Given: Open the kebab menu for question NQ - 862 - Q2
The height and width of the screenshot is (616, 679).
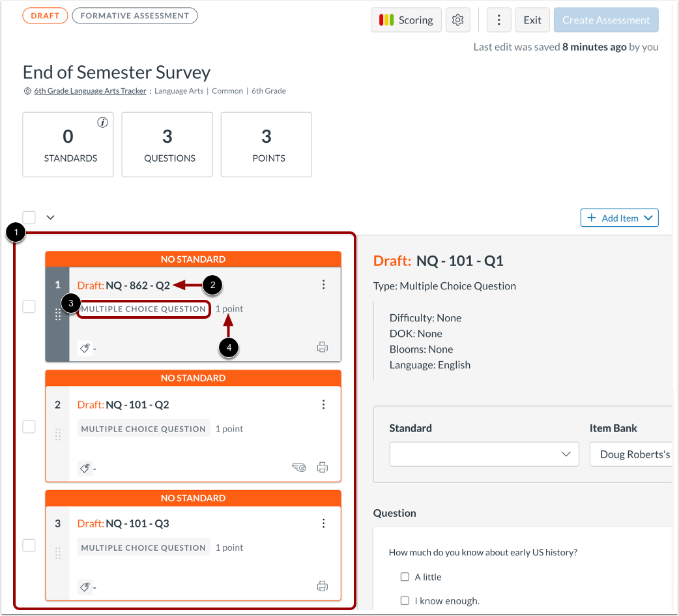Looking at the screenshot, I should click(324, 284).
